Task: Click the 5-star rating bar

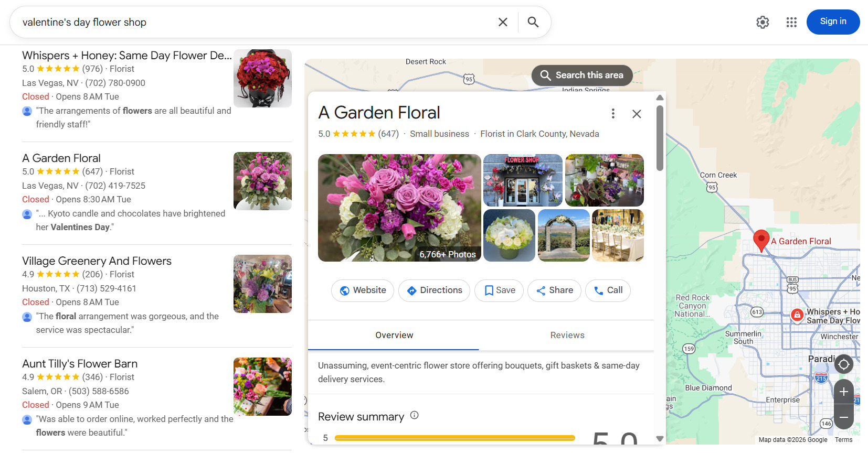Action: tap(454, 438)
